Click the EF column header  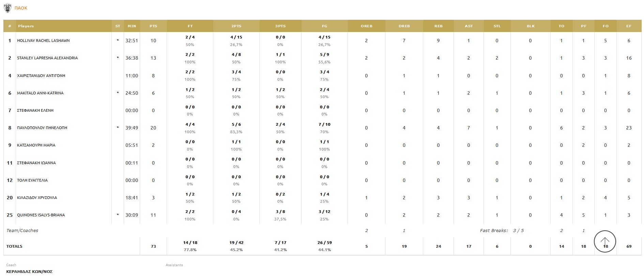pyautogui.click(x=629, y=26)
